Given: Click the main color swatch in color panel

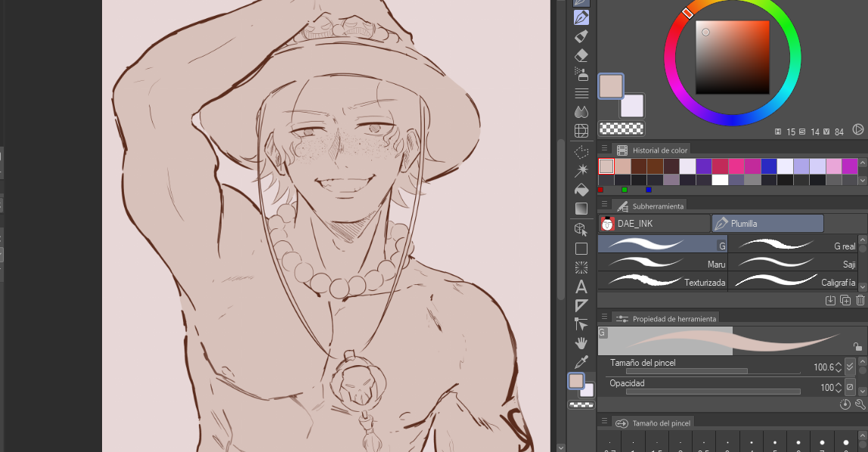Looking at the screenshot, I should pyautogui.click(x=611, y=86).
